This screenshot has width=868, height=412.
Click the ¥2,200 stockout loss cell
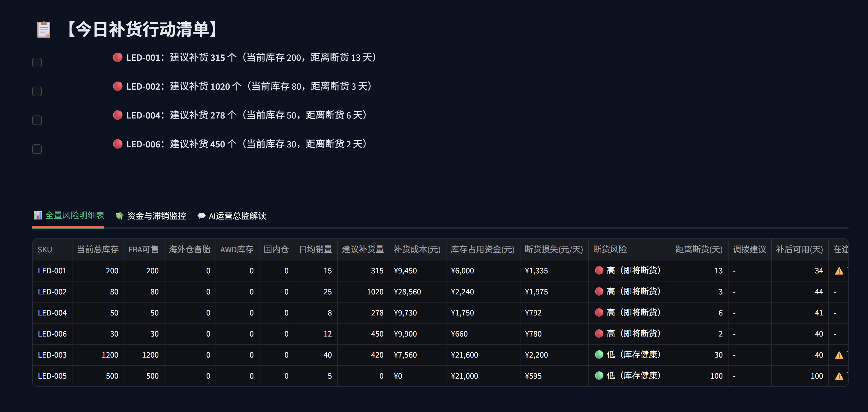click(554, 355)
